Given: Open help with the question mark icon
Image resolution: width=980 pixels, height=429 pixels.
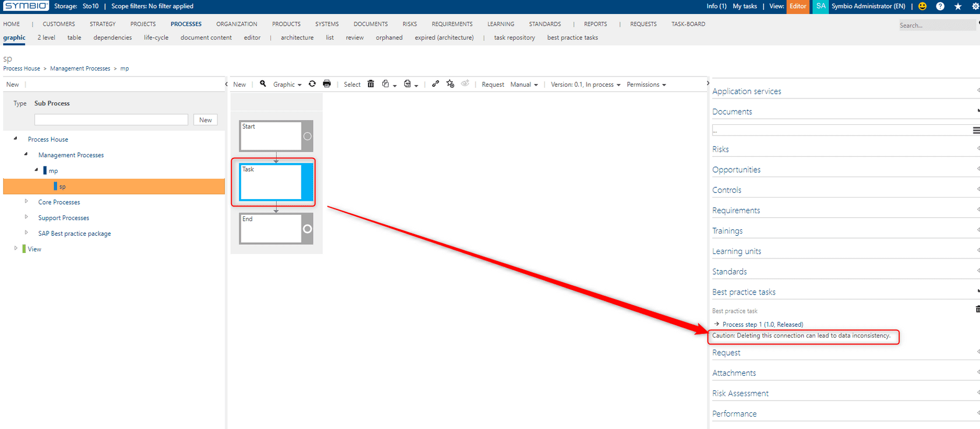Looking at the screenshot, I should [x=940, y=6].
